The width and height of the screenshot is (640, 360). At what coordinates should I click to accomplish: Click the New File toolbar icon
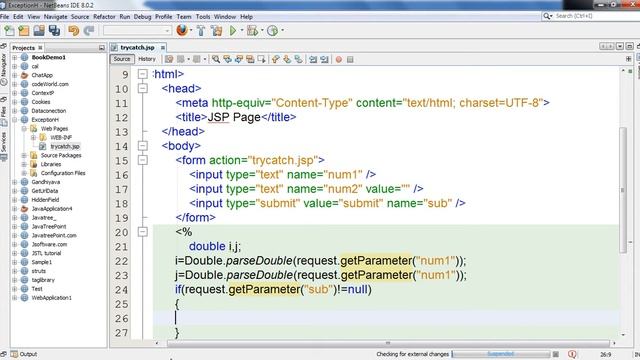coord(9,31)
